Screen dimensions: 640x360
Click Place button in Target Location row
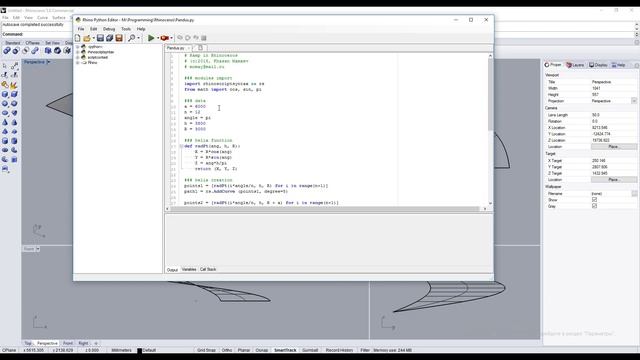click(613, 180)
